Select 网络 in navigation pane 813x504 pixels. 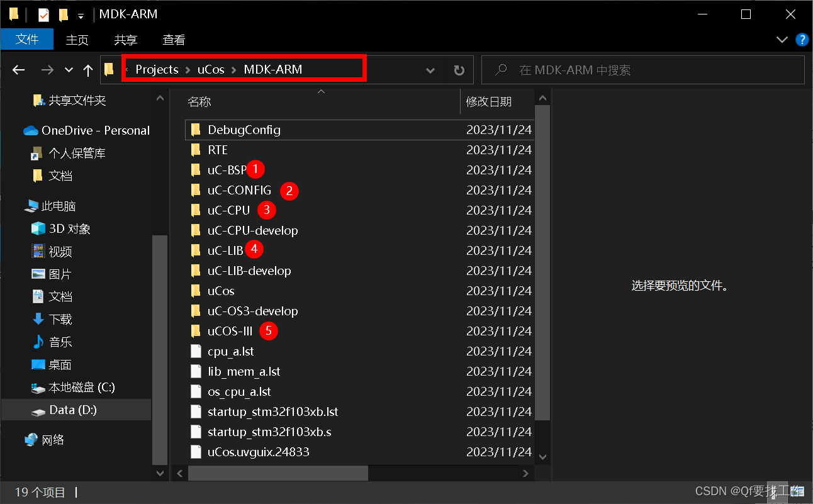pos(53,440)
